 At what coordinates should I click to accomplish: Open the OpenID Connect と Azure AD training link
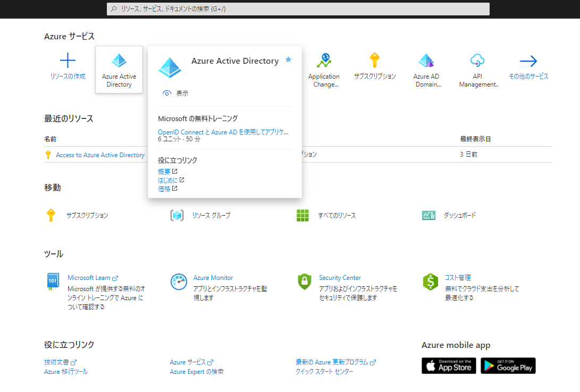223,132
